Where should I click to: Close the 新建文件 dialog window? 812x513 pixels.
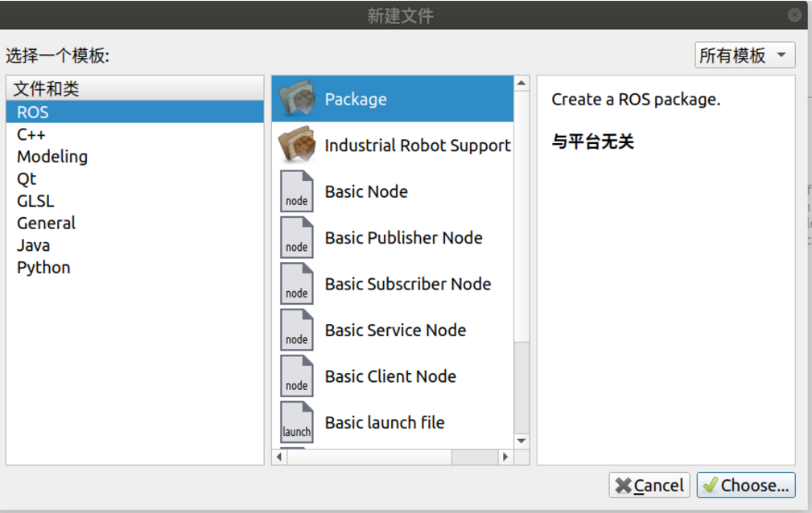tap(794, 15)
